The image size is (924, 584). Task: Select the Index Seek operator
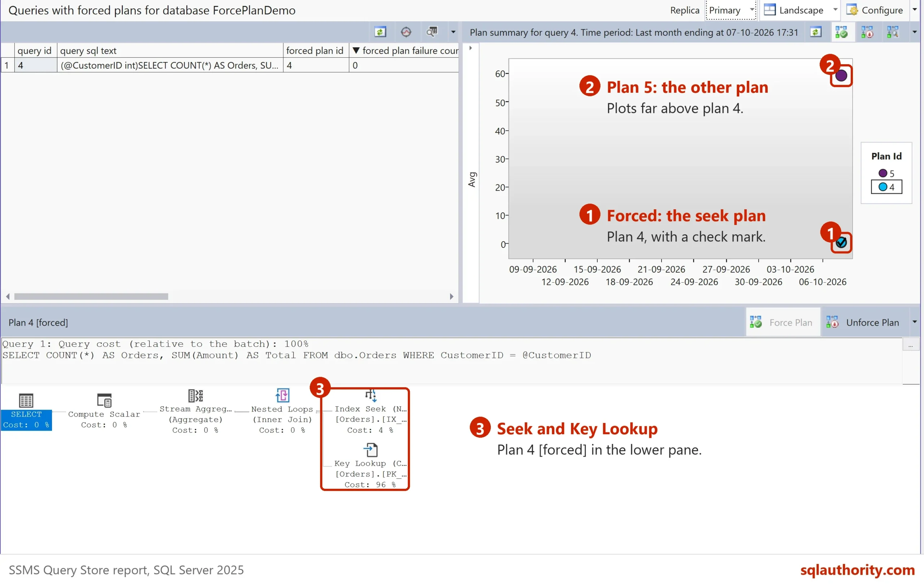(370, 411)
